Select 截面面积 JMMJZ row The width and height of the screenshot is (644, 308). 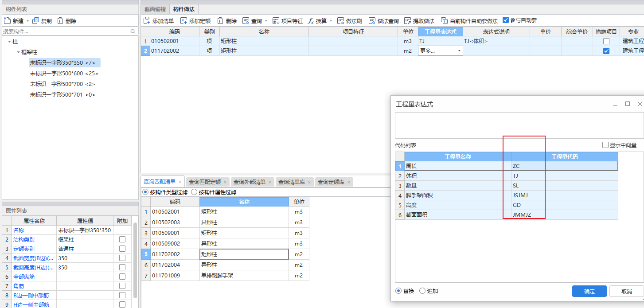coord(507,215)
